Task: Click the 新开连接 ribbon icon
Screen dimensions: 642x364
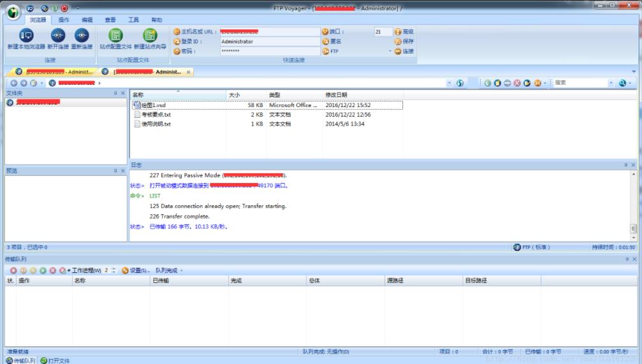Action: click(x=57, y=36)
